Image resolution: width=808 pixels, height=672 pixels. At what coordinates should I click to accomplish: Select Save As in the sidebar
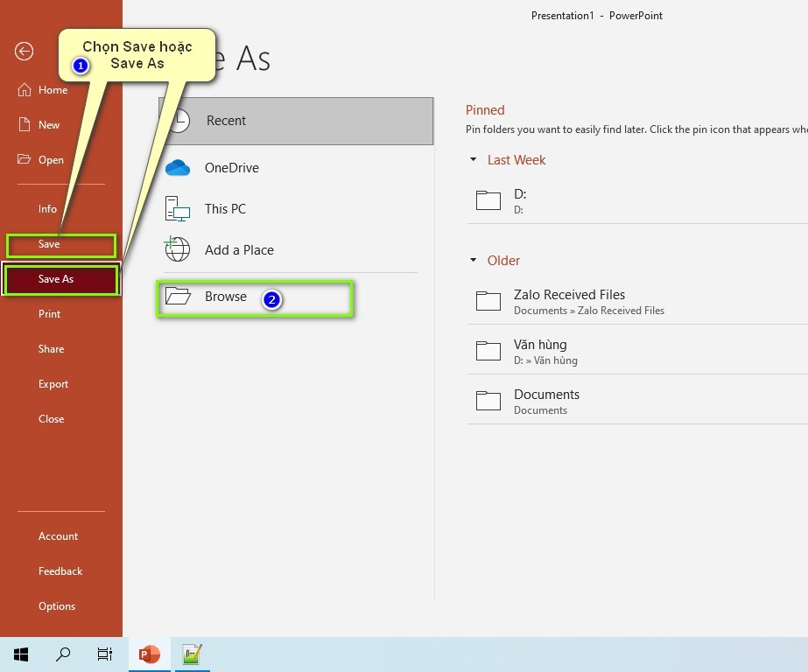point(61,279)
